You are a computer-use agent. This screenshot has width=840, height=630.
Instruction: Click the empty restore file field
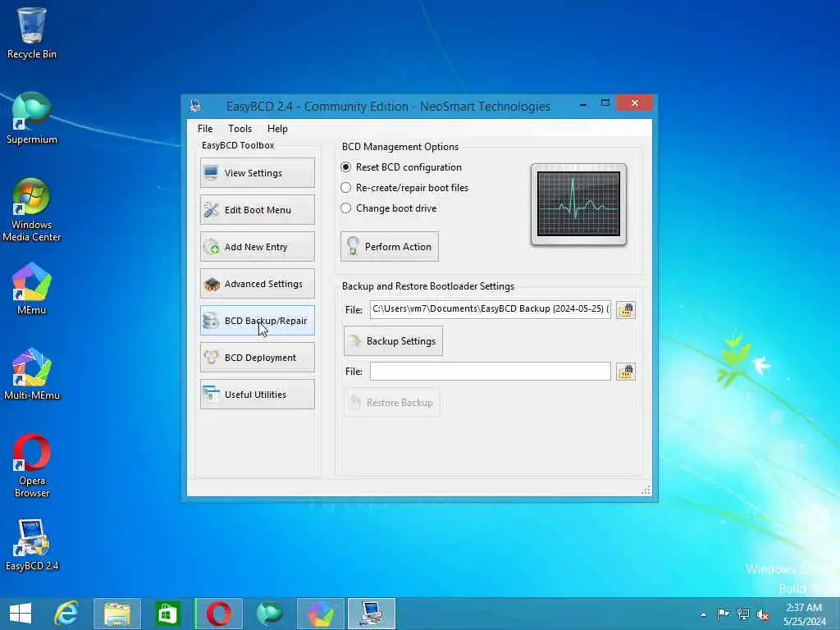[491, 372]
